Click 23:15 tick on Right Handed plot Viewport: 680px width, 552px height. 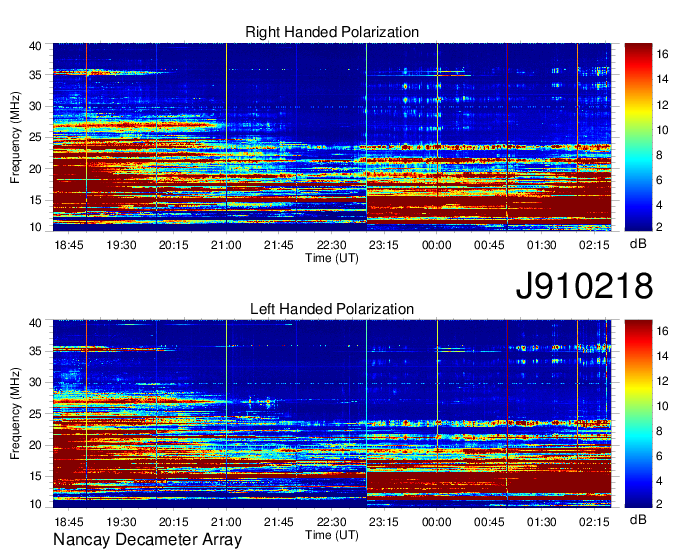click(x=384, y=245)
